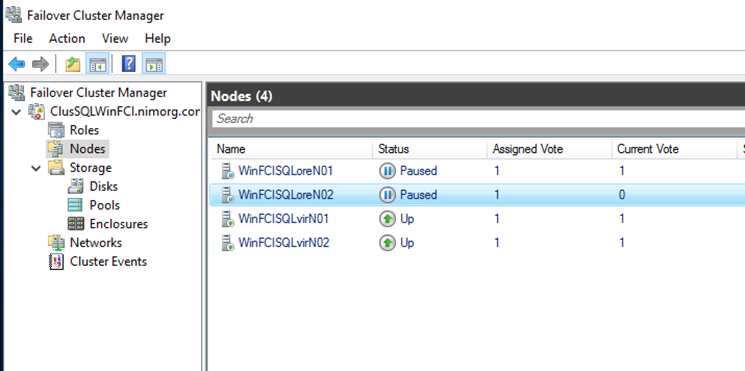Screen dimensions: 745x371
Task: Click the Paused text for WinFCISQLoreN02
Action: (419, 195)
